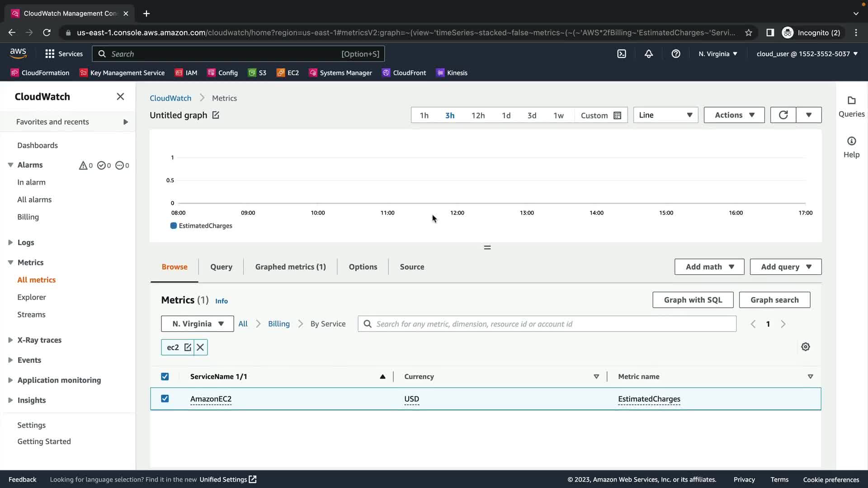The width and height of the screenshot is (868, 488).
Task: Click the EstimatedCharges legend color swatch
Action: [x=173, y=226]
